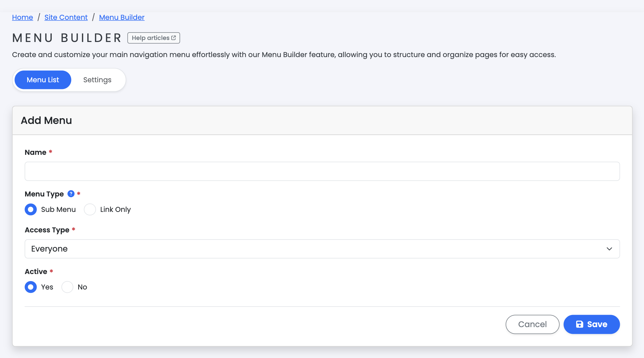
Task: Cancel adding the menu
Action: tap(533, 324)
